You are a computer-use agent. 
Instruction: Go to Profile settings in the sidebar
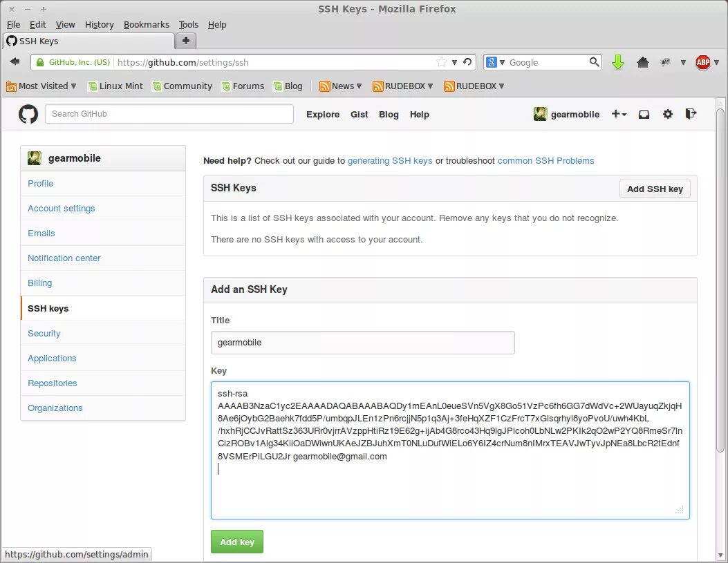point(103,183)
